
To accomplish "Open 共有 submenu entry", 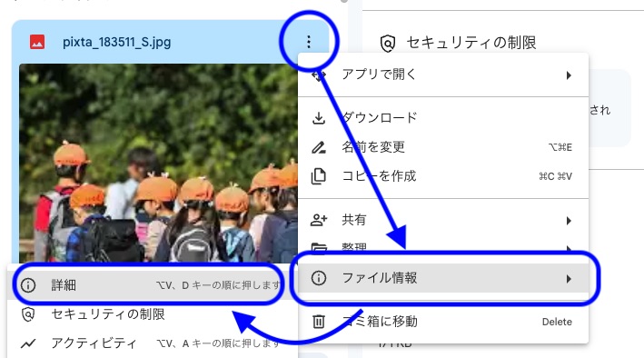I will point(442,220).
